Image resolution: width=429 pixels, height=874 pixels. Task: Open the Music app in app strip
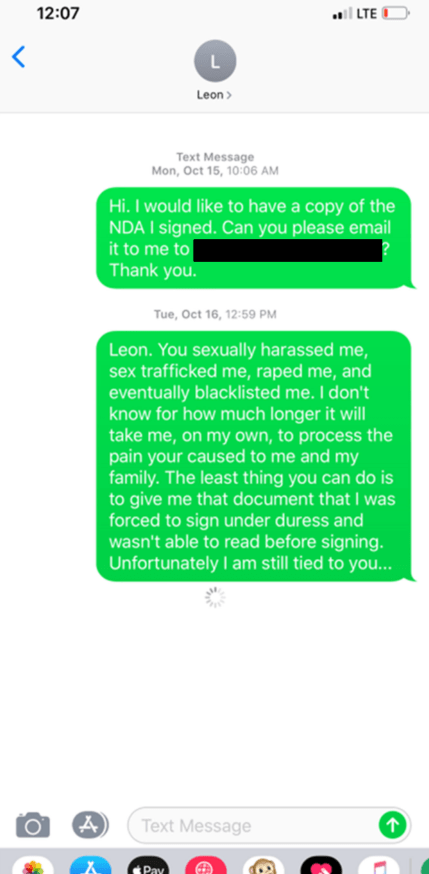(x=379, y=865)
